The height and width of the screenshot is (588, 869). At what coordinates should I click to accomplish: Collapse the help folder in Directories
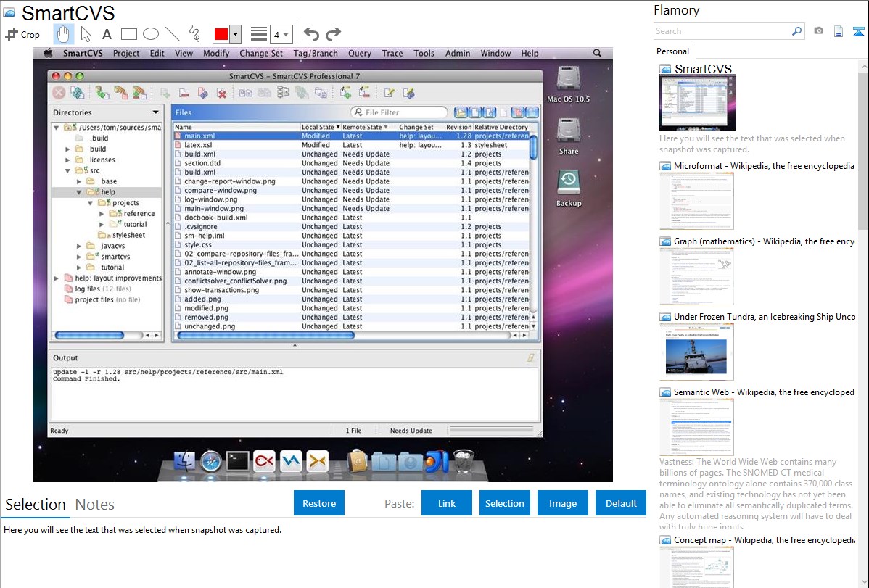78,192
